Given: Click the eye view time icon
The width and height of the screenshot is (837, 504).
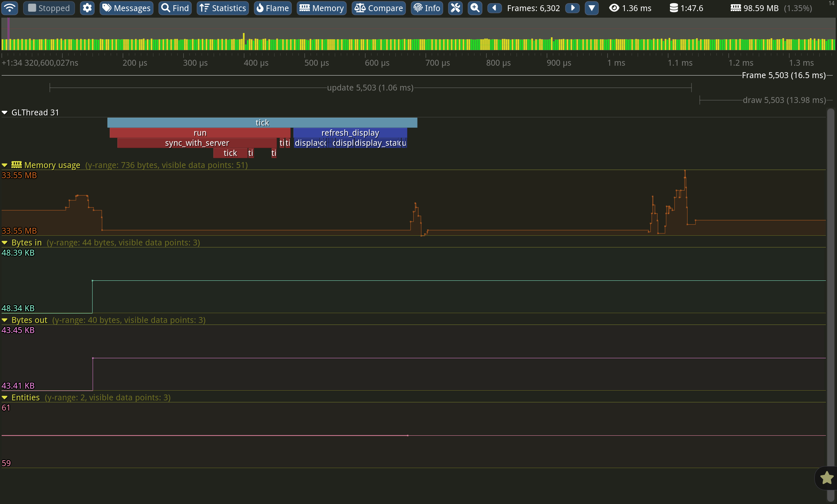Looking at the screenshot, I should tap(614, 8).
